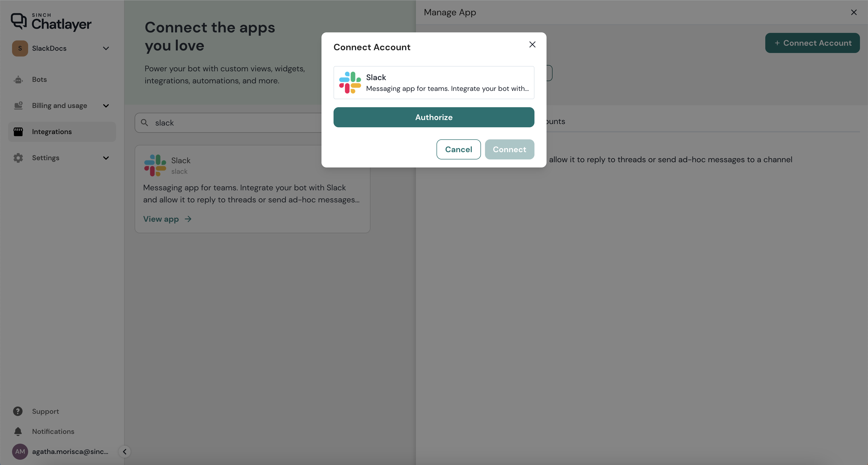This screenshot has width=868, height=465.
Task: Click the Settings gear icon
Action: point(18,158)
